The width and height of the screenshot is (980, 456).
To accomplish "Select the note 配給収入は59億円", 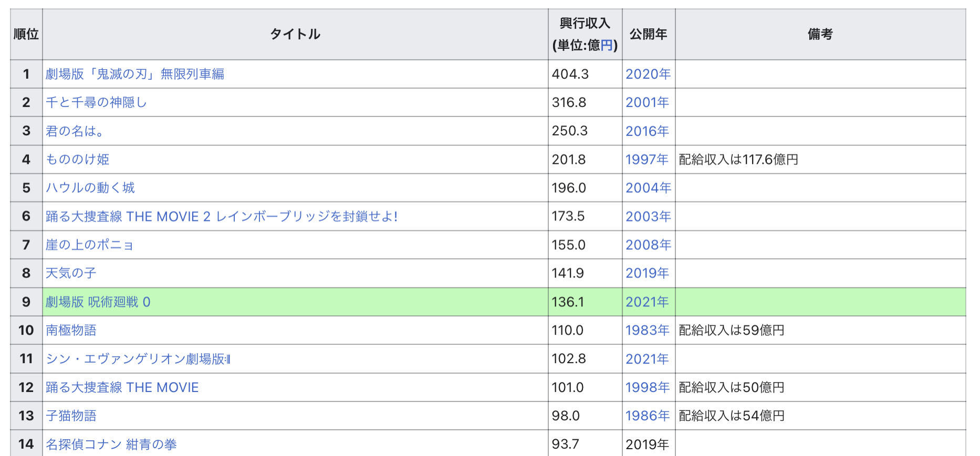I will [x=732, y=331].
